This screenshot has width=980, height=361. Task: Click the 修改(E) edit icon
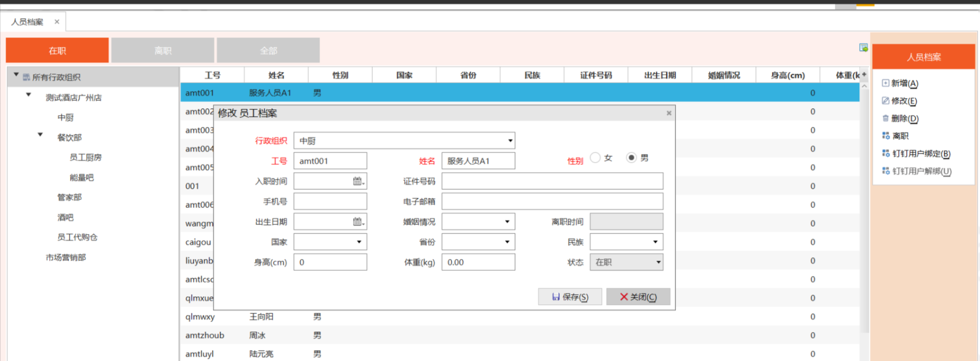pos(885,101)
